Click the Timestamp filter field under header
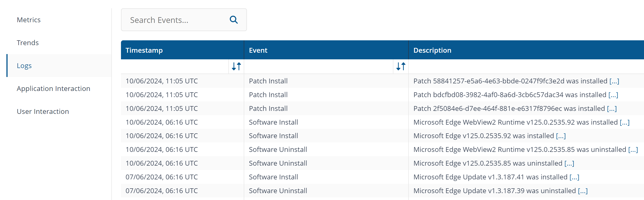644x200 pixels. point(175,66)
